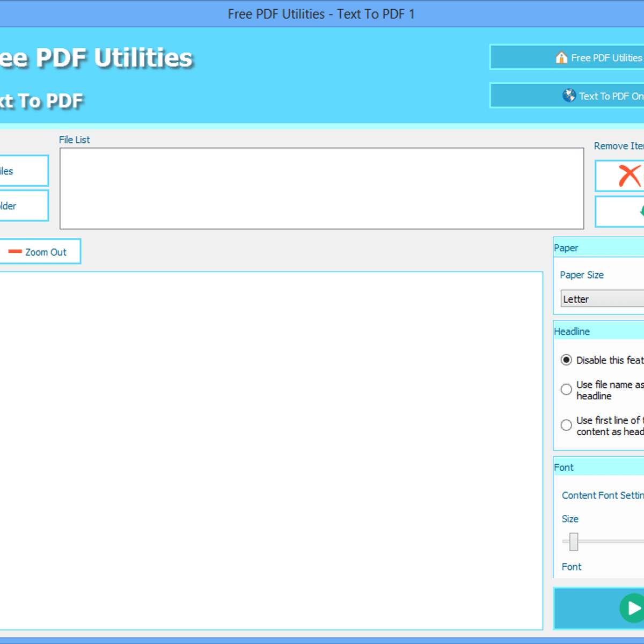The height and width of the screenshot is (644, 644).
Task: Click the Size label above the slider
Action: pyautogui.click(x=570, y=519)
